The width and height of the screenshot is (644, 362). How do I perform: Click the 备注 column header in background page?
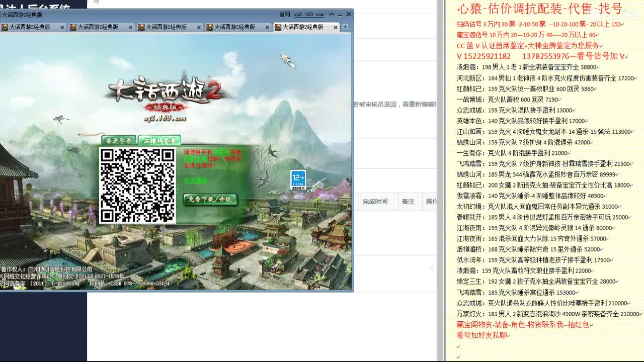(x=408, y=202)
